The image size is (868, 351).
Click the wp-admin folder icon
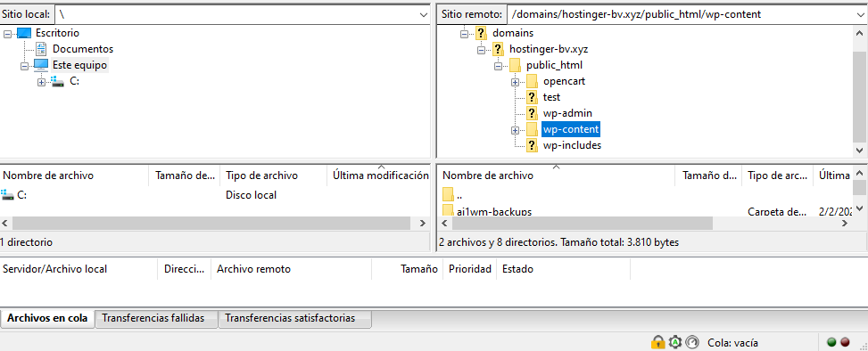[532, 113]
